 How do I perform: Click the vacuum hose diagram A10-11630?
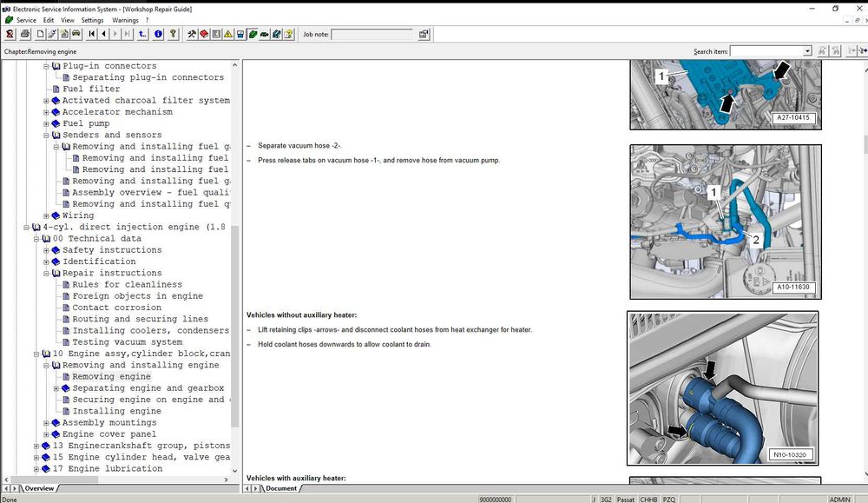(x=725, y=222)
